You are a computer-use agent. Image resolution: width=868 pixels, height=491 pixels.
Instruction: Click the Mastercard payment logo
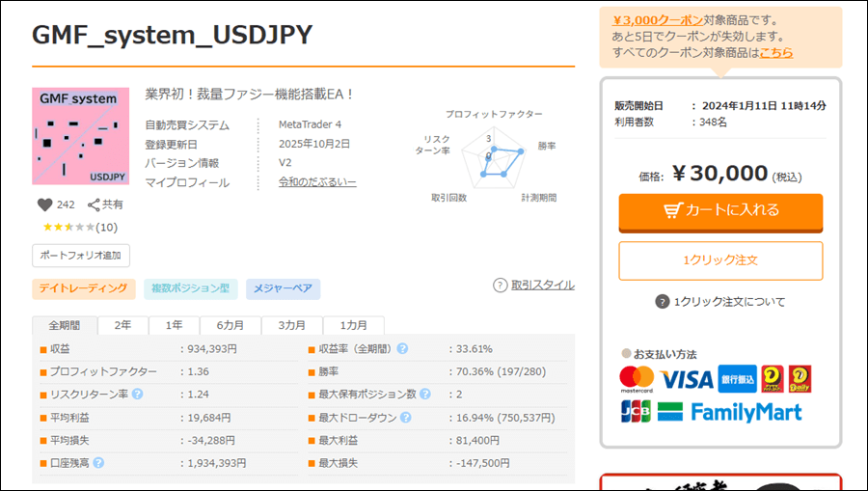(x=637, y=379)
